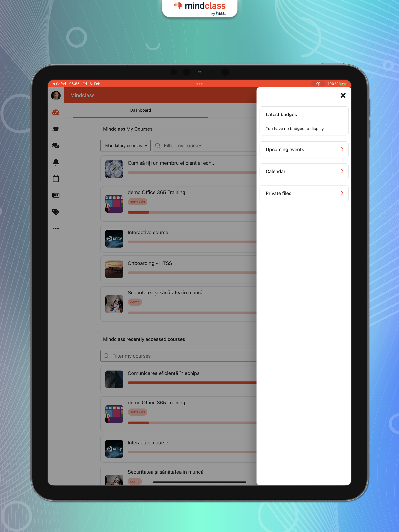Click the search icon in My Courses filter
The width and height of the screenshot is (399, 532).
click(158, 146)
